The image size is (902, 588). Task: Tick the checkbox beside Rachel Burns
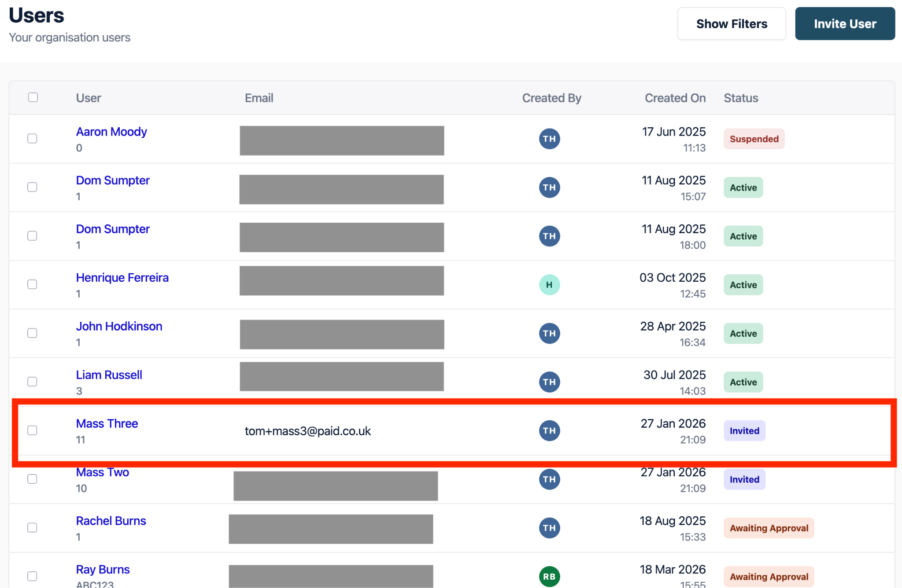pyautogui.click(x=32, y=528)
